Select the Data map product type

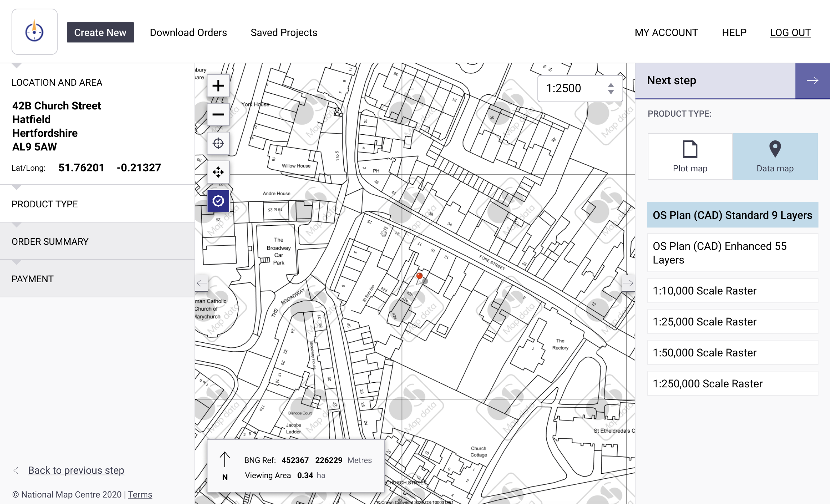(x=775, y=157)
